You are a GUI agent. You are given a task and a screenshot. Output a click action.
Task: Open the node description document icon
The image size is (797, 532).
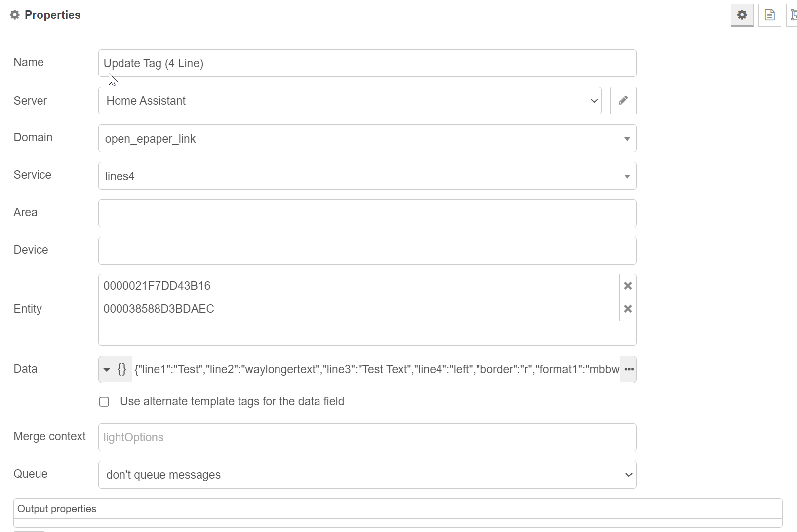(769, 15)
